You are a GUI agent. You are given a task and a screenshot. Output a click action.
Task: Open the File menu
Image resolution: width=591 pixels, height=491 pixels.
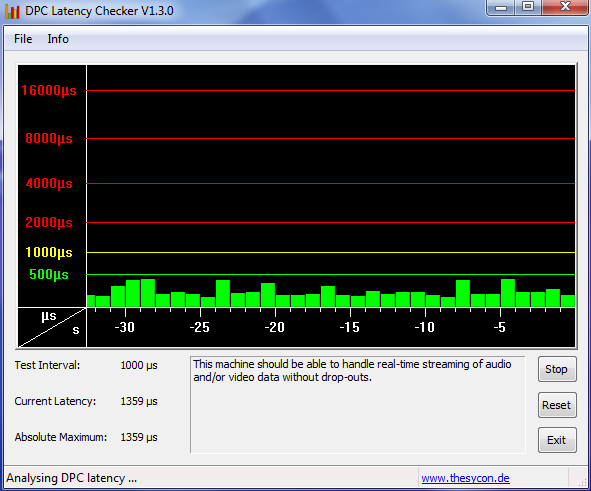point(23,39)
